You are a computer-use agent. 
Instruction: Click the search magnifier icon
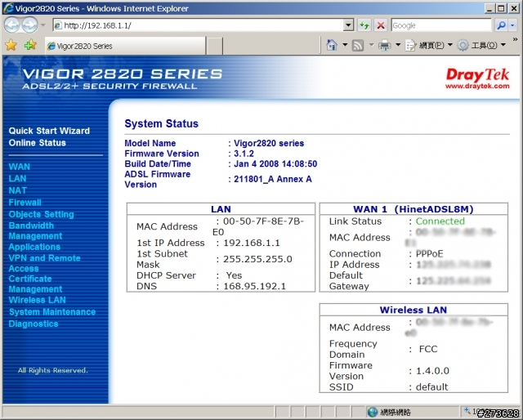[x=501, y=25]
